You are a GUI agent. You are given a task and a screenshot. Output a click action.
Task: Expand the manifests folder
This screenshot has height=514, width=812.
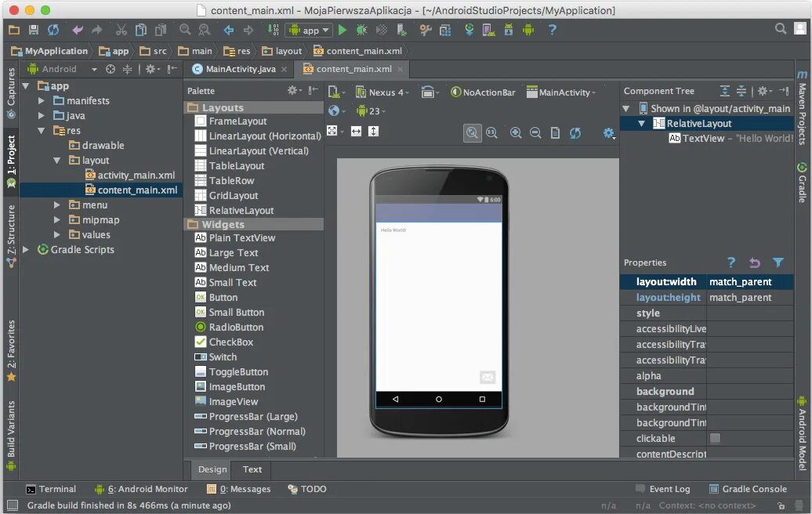tap(42, 101)
